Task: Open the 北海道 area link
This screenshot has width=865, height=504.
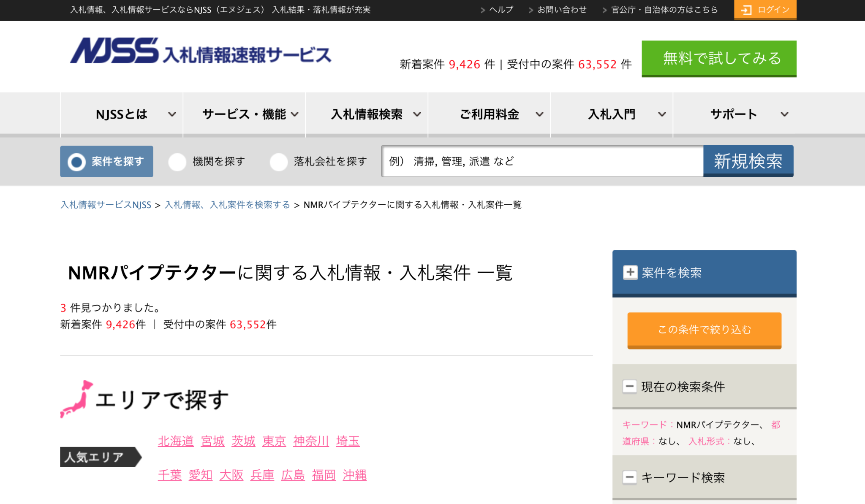Action: [175, 442]
